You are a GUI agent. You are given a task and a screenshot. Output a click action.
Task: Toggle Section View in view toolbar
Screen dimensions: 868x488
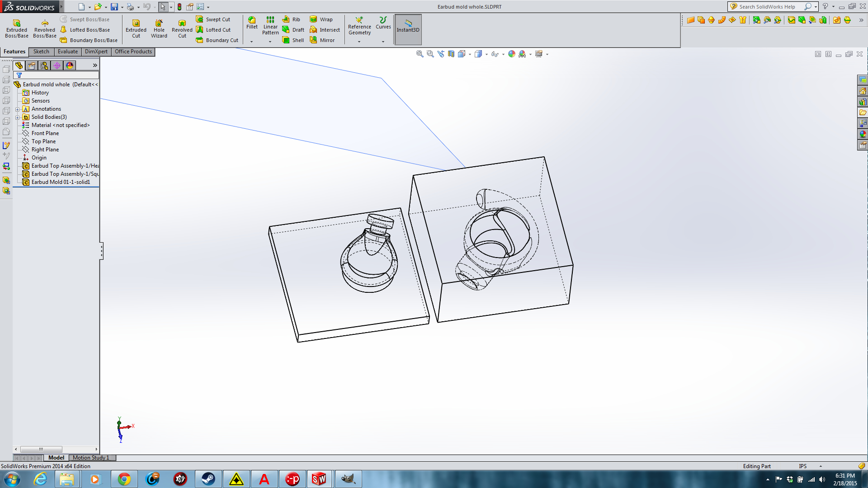tap(451, 54)
